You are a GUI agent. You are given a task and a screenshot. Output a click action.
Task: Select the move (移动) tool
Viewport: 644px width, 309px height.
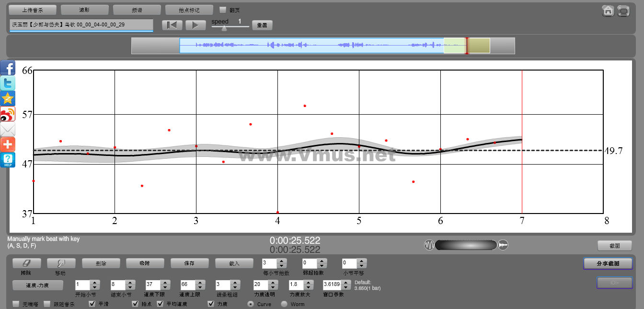click(61, 263)
